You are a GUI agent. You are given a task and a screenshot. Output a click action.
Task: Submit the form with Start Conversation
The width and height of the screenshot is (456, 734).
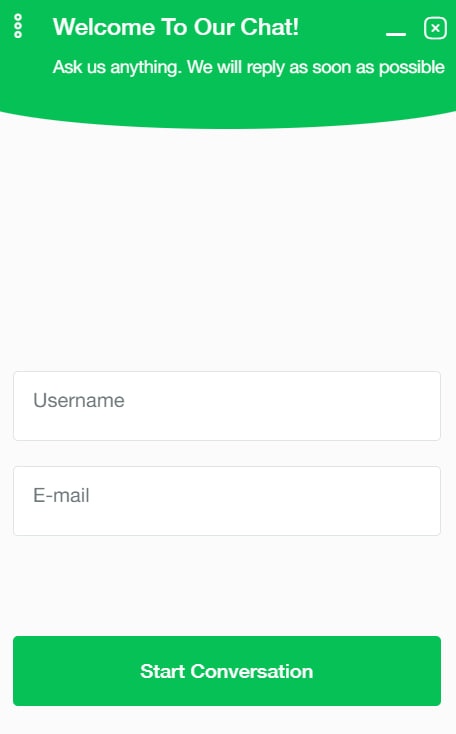[227, 671]
